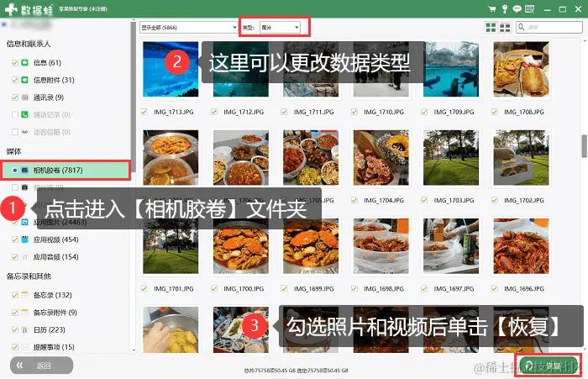Uncheck the 应用音频 (154) checkbox
Image resolution: width=588 pixels, height=379 pixels.
tap(15, 257)
